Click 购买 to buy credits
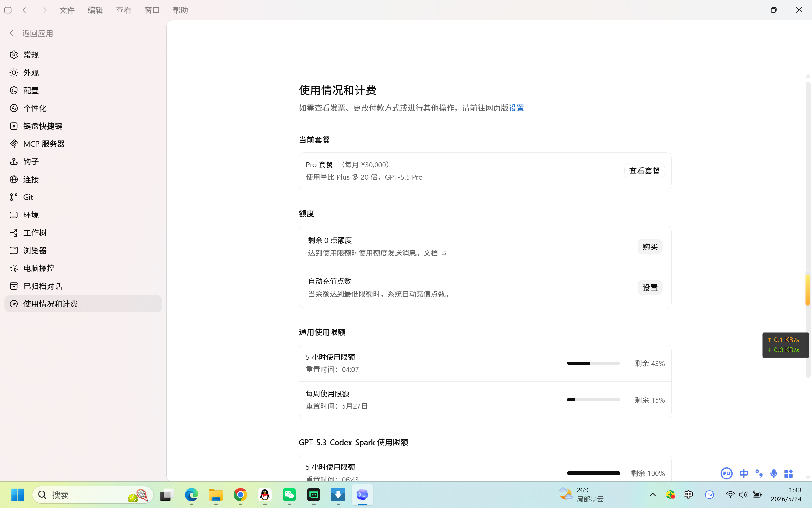This screenshot has height=508, width=812. point(650,247)
